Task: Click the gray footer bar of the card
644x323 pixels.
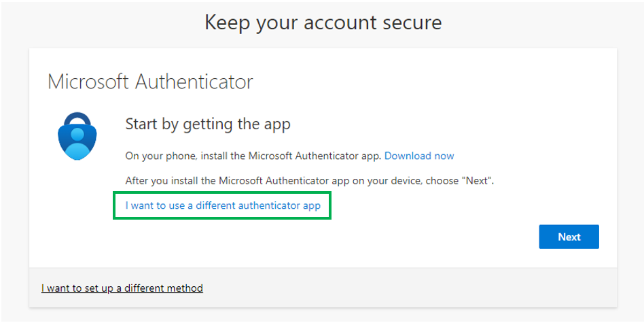Action: (x=323, y=288)
